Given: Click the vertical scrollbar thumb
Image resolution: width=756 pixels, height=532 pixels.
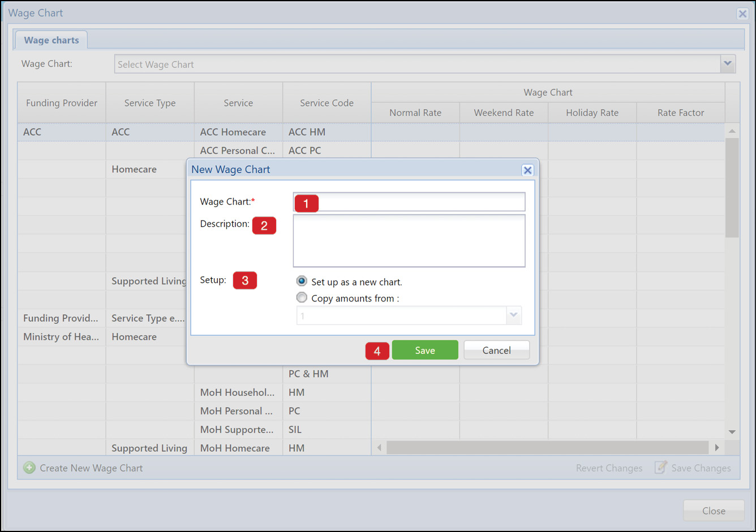Looking at the screenshot, I should point(732,188).
